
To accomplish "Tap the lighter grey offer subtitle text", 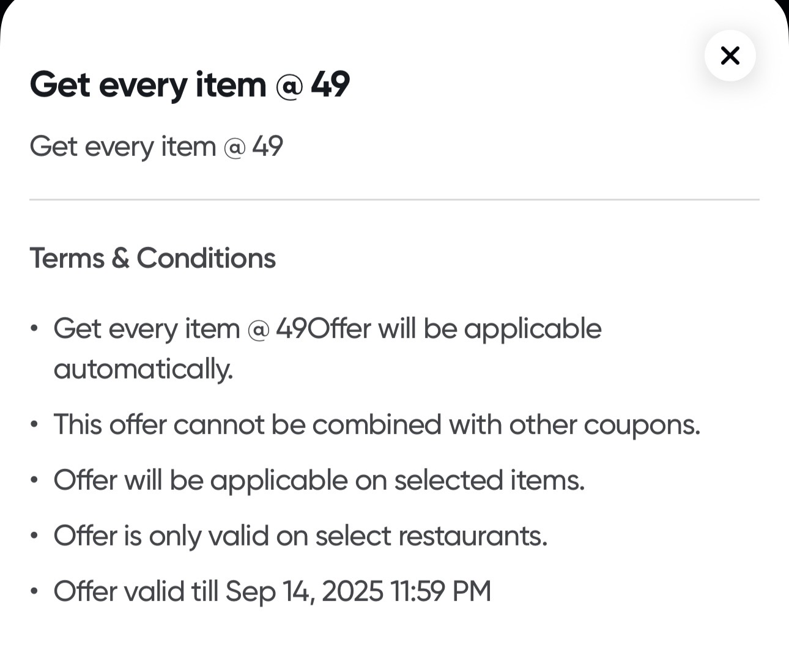I will point(156,147).
